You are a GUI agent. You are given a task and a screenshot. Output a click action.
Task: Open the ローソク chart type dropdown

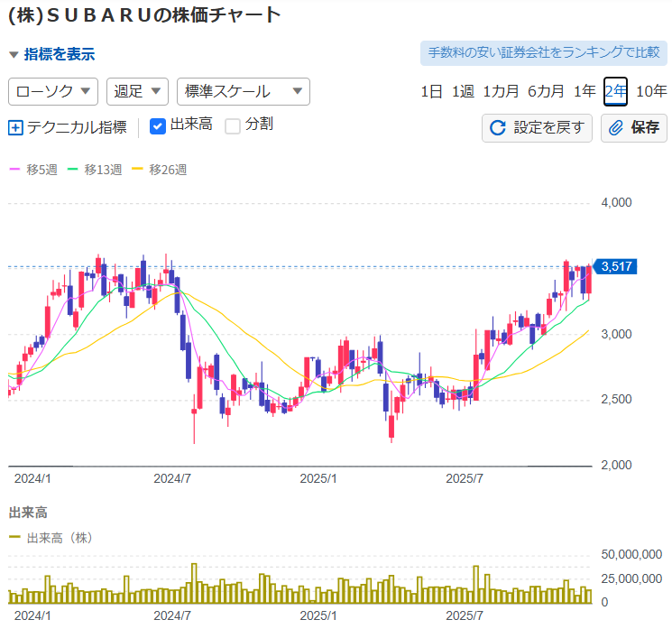[x=53, y=91]
